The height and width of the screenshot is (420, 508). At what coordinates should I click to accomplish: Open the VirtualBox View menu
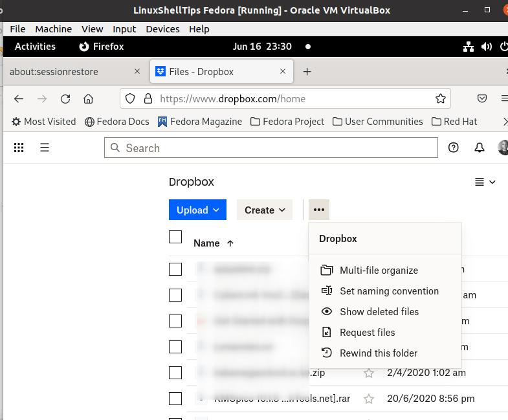[93, 29]
